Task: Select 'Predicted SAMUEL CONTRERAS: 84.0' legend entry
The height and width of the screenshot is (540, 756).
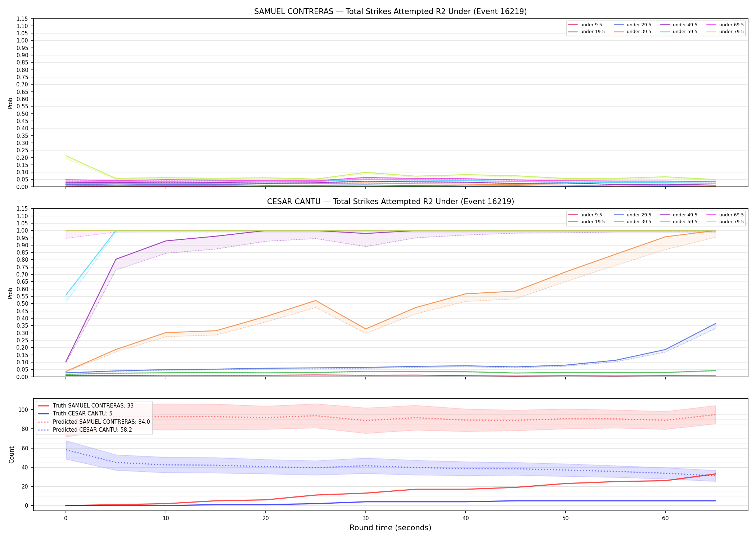Action: click(94, 422)
